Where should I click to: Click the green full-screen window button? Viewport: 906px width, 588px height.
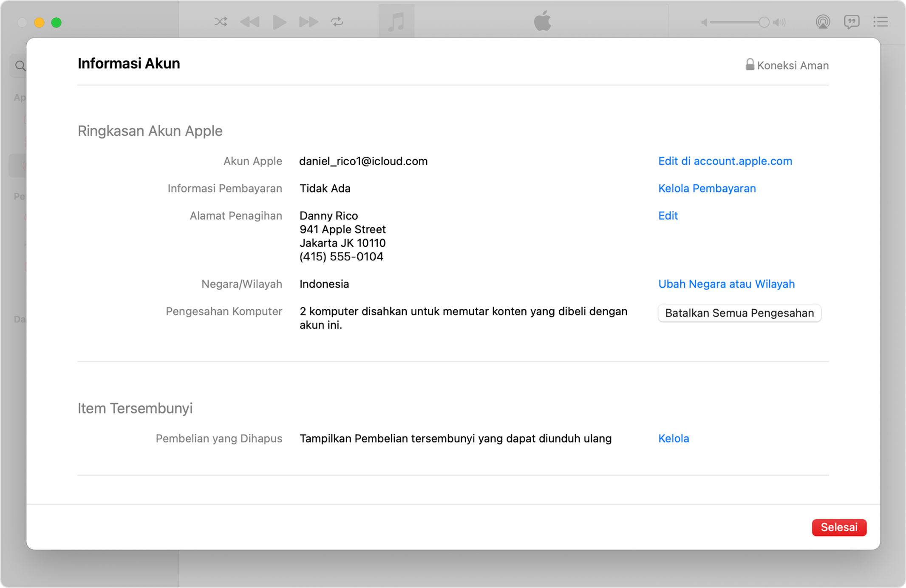pos(56,23)
